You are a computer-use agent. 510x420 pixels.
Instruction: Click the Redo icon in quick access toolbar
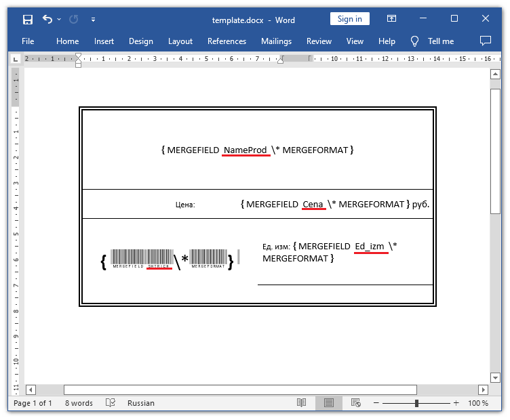pos(73,19)
